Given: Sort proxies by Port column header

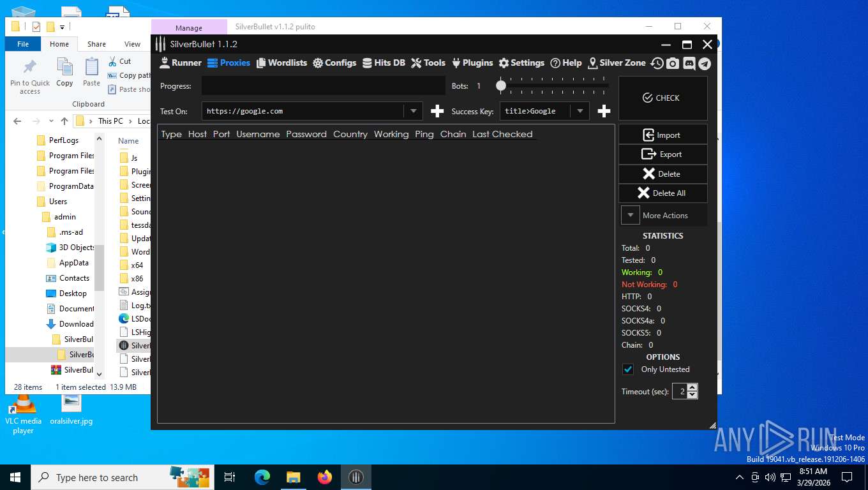Looking at the screenshot, I should pos(221,134).
